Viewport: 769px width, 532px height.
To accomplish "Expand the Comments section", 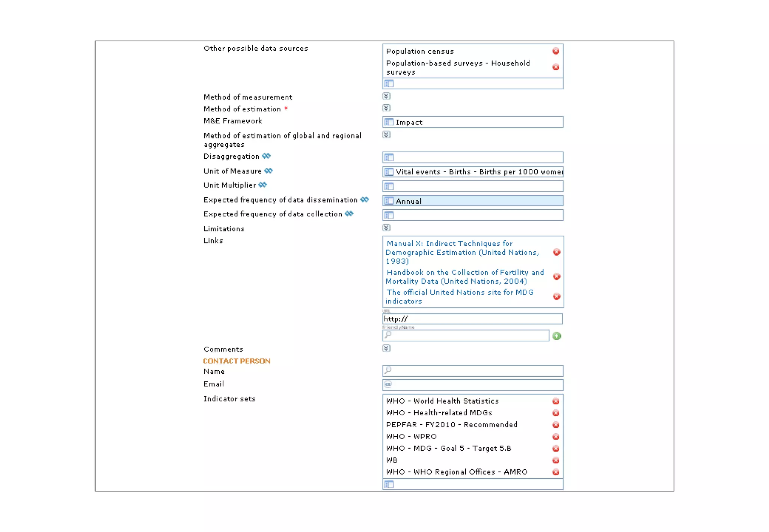I will tap(386, 348).
